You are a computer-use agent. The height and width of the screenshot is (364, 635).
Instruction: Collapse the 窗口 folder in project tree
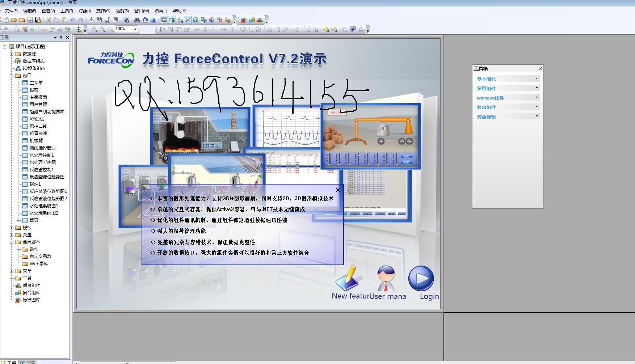[12, 75]
